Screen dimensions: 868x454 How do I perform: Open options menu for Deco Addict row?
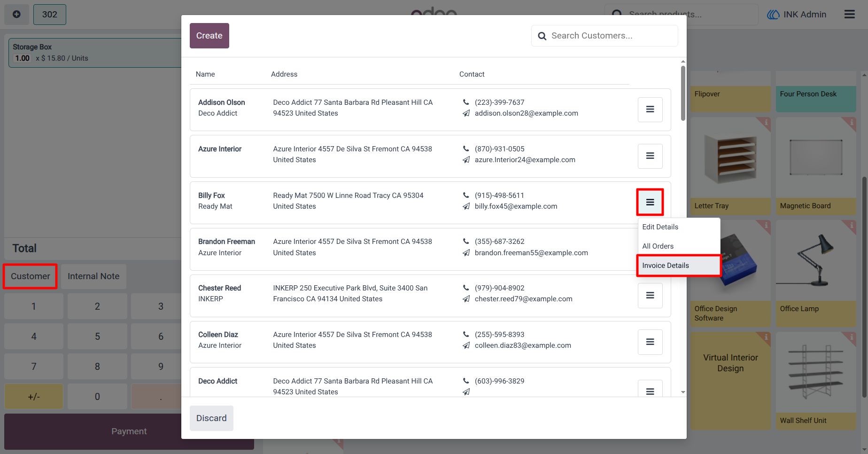coord(650,389)
